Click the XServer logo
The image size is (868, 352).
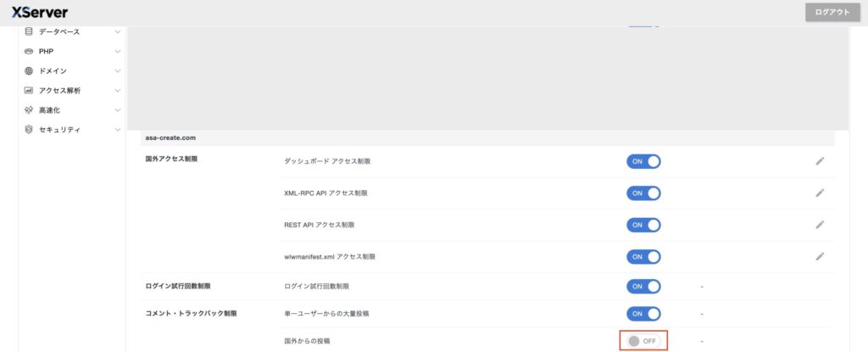click(x=39, y=12)
